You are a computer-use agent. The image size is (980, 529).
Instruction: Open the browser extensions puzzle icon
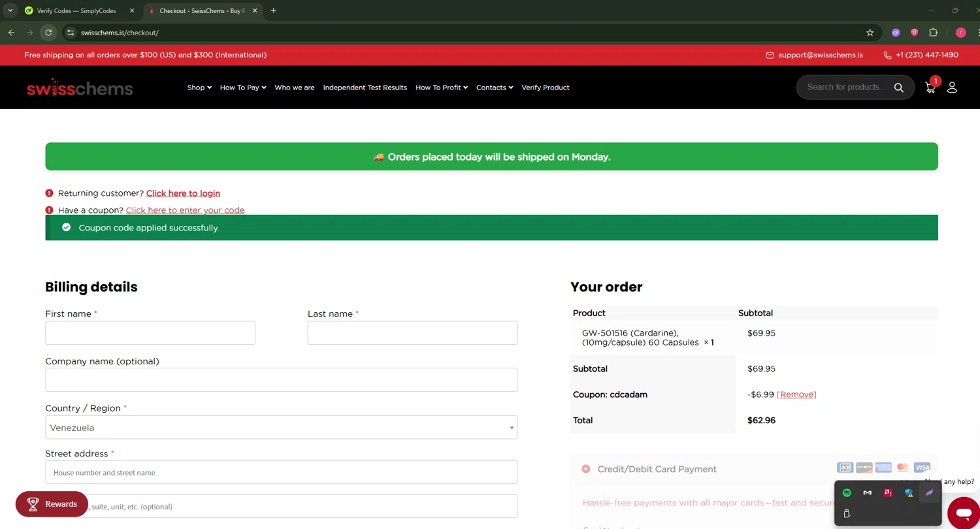click(x=933, y=33)
